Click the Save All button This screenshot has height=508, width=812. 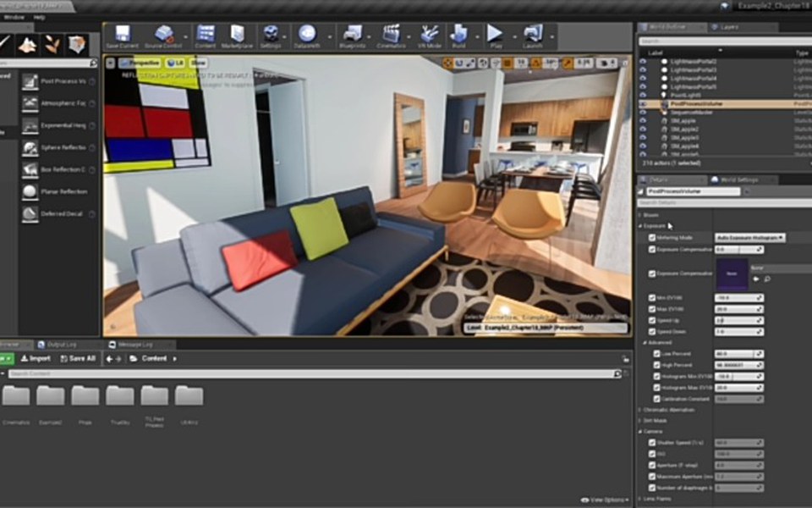pos(76,358)
